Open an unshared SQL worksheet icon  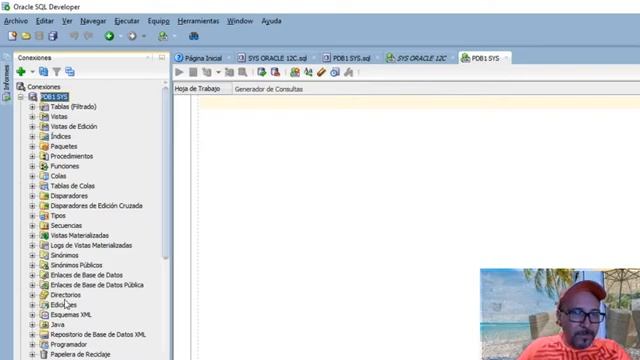point(295,72)
